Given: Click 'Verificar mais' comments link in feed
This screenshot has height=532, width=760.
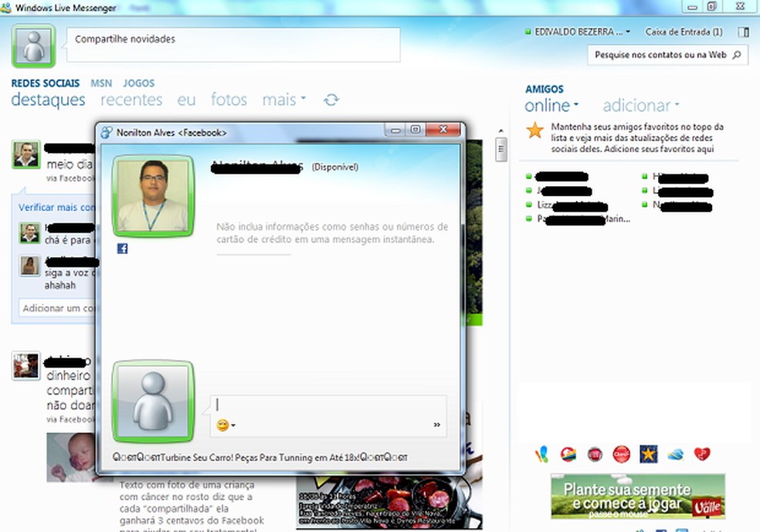Looking at the screenshot, I should (56, 208).
